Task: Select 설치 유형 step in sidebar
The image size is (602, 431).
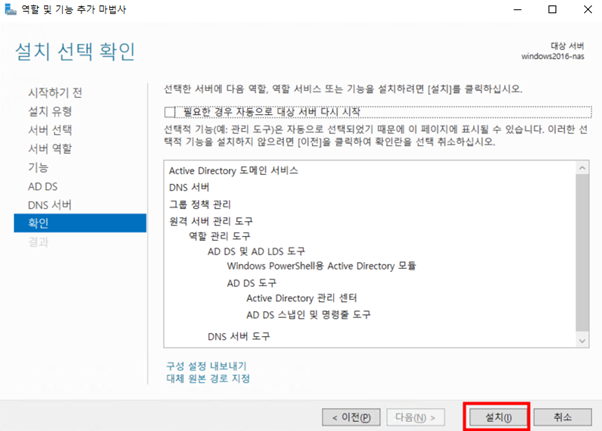Action: point(50,111)
